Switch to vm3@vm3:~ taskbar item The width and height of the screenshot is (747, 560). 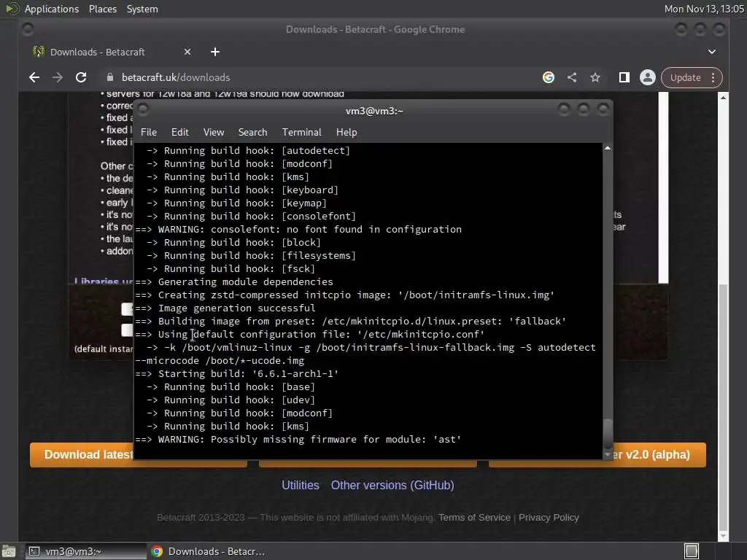click(x=85, y=551)
